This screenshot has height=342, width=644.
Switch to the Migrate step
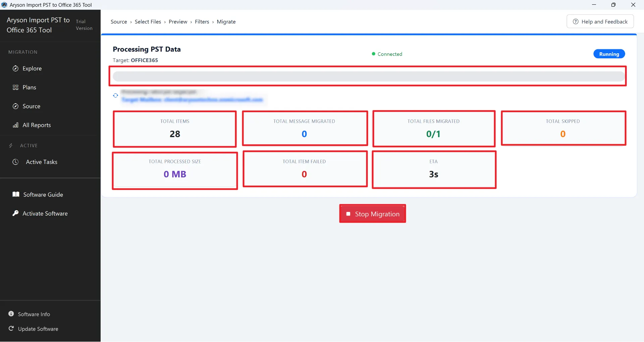tap(226, 21)
